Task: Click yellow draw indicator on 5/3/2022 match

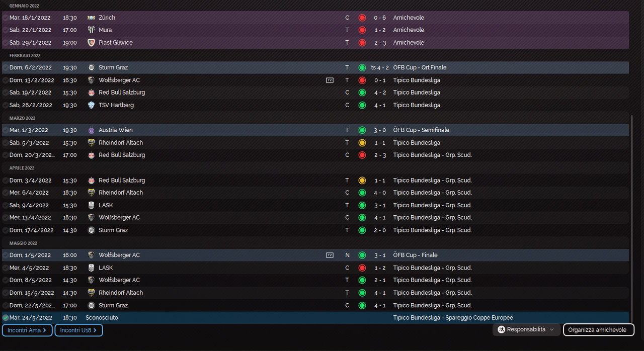Action: (x=362, y=143)
